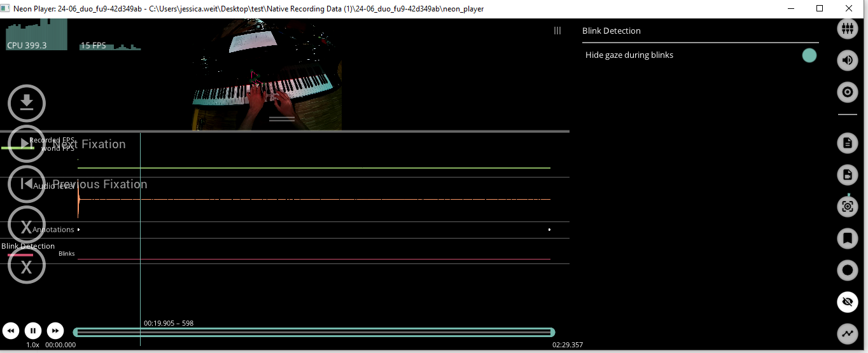Click the teal seek bar track
Image resolution: width=868 pixels, height=353 pixels.
coord(314,332)
